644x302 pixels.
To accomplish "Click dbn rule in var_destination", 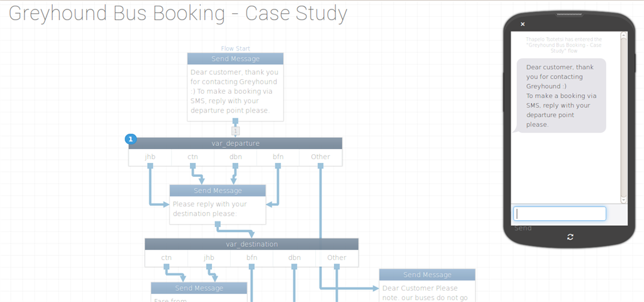I will click(294, 257).
